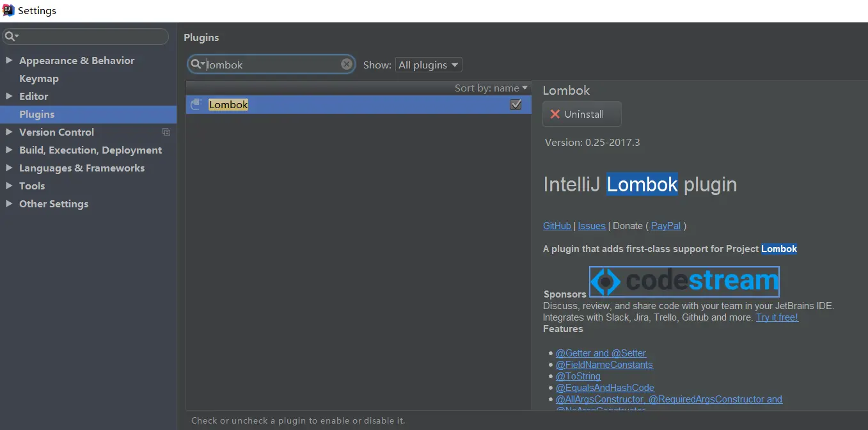The width and height of the screenshot is (868, 430).
Task: Open the Issues link
Action: coord(592,226)
